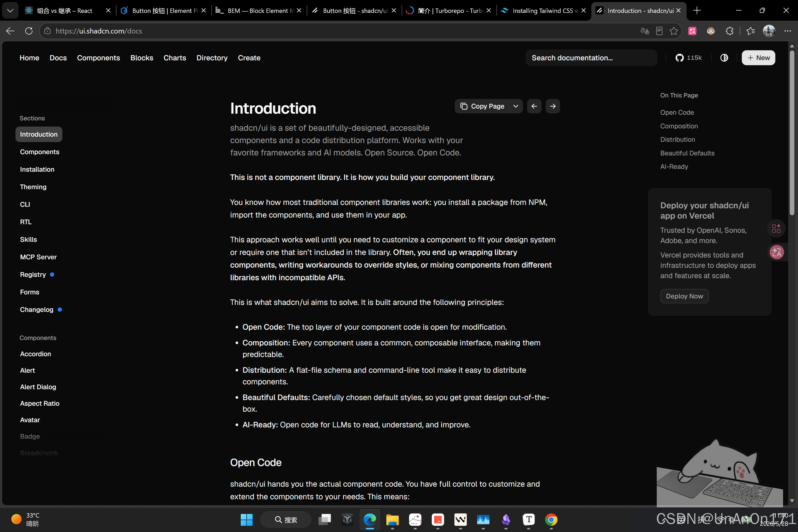This screenshot has width=798, height=532.
Task: Click the Deploy Now button
Action: tap(684, 296)
